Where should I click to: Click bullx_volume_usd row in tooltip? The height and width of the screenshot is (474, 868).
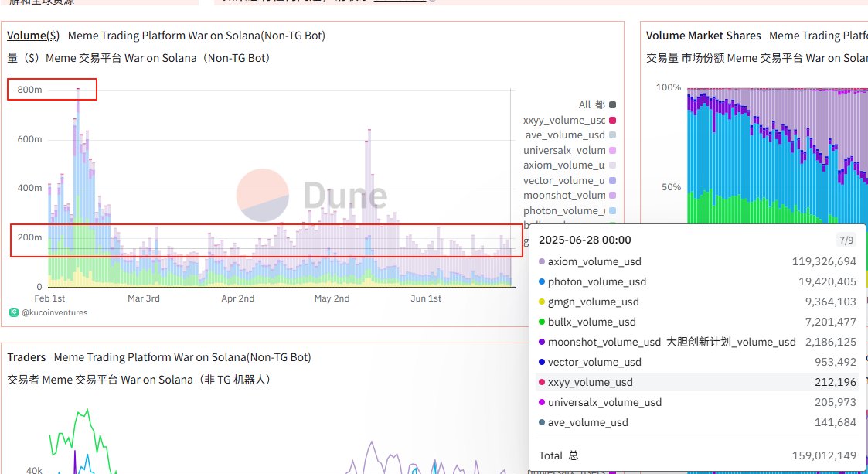[x=697, y=322]
